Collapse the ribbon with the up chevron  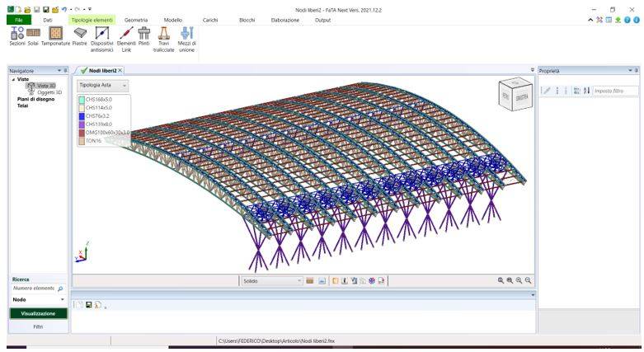(590, 20)
